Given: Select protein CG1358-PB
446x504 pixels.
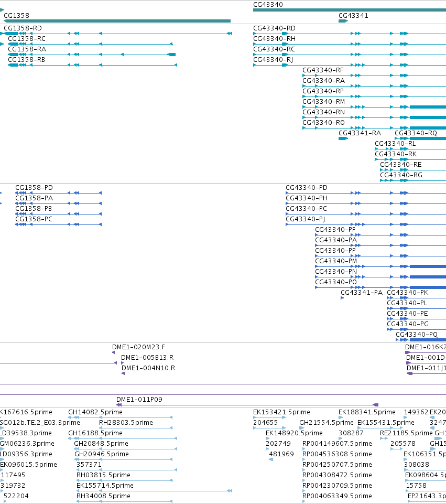Looking at the screenshot, I should pyautogui.click(x=59, y=214).
